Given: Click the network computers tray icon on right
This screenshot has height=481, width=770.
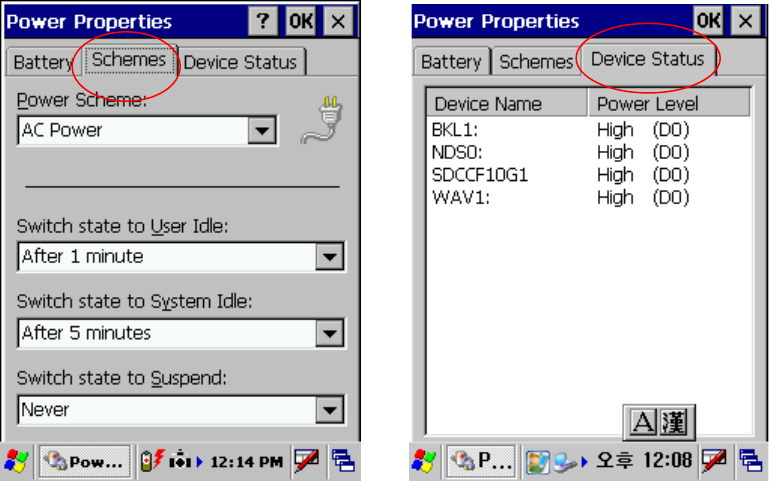Looking at the screenshot, I should [x=566, y=462].
